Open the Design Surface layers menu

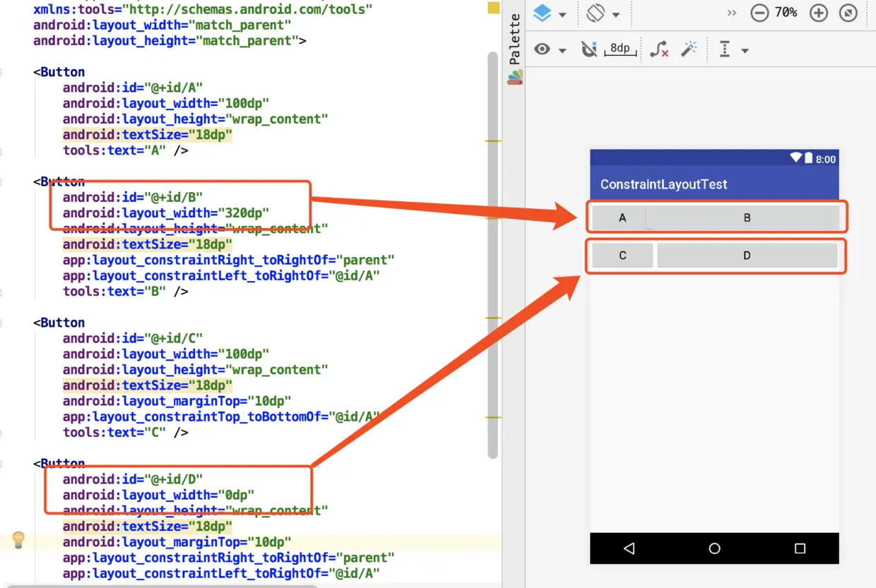pyautogui.click(x=542, y=13)
